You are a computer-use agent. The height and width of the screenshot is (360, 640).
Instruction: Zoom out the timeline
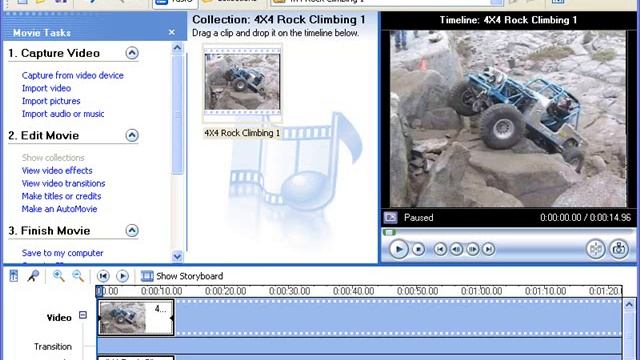click(x=78, y=276)
